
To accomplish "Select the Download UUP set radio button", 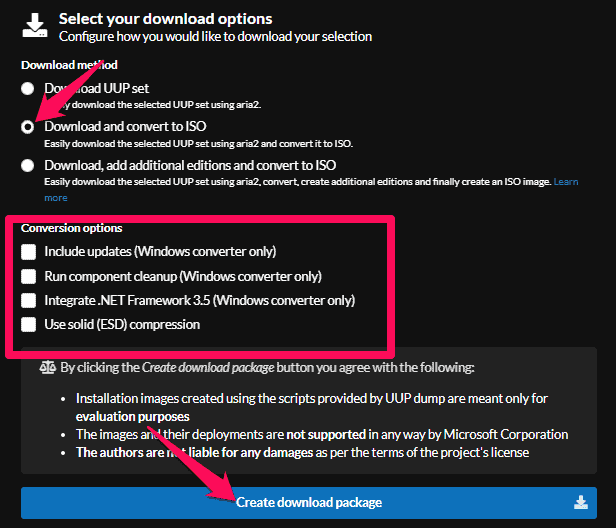I will tap(28, 88).
